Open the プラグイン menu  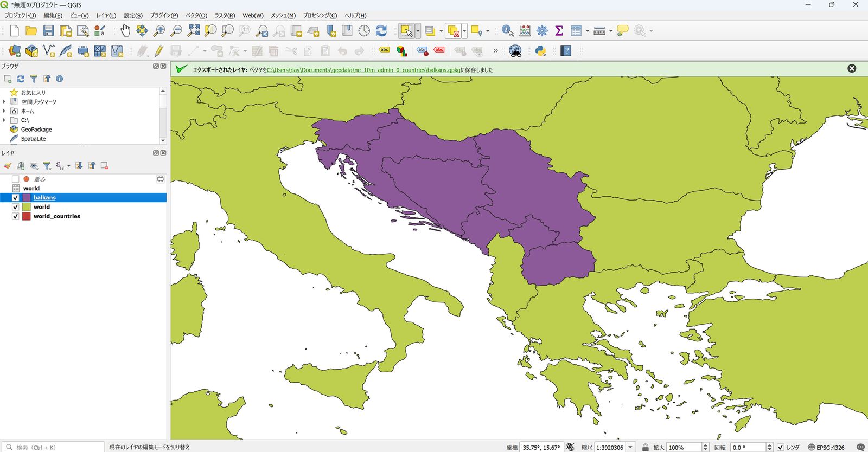[x=164, y=15]
